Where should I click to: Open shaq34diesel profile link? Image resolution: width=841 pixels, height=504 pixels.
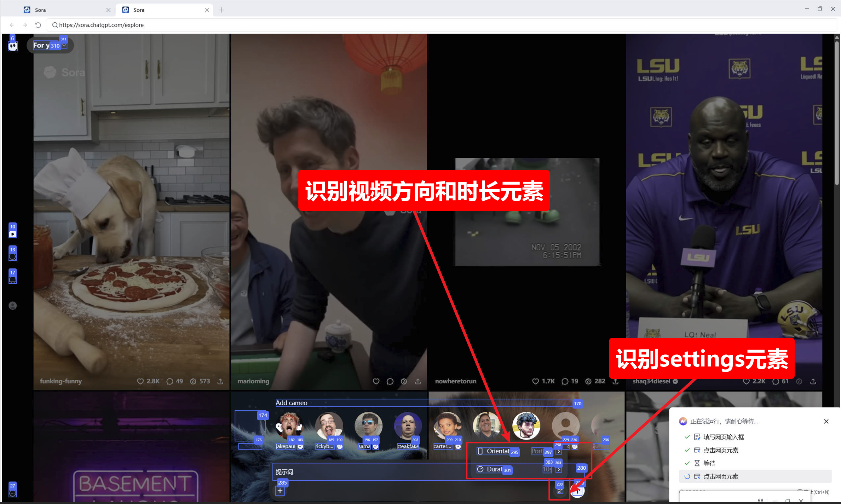click(651, 381)
